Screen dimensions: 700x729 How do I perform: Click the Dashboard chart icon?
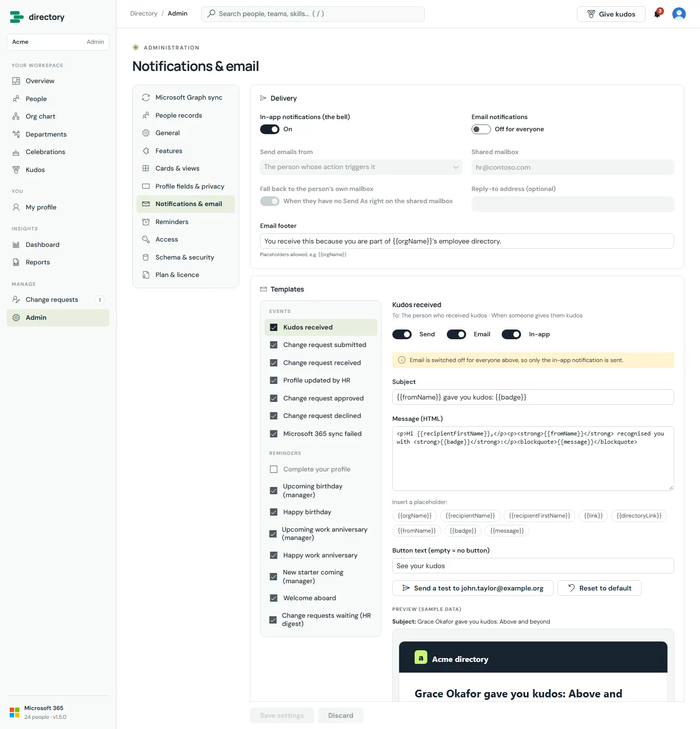pos(16,244)
